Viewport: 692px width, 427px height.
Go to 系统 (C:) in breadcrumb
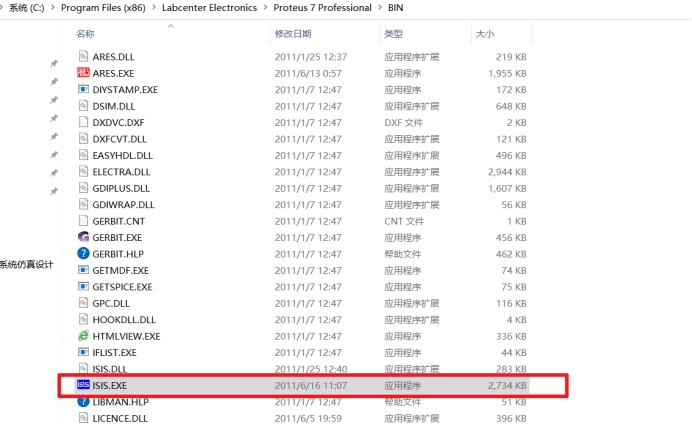click(x=26, y=7)
